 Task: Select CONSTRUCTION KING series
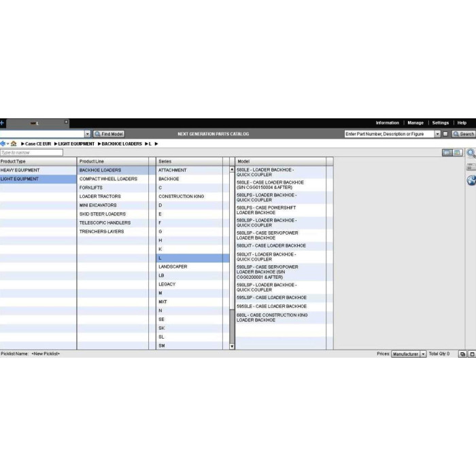(x=192, y=197)
